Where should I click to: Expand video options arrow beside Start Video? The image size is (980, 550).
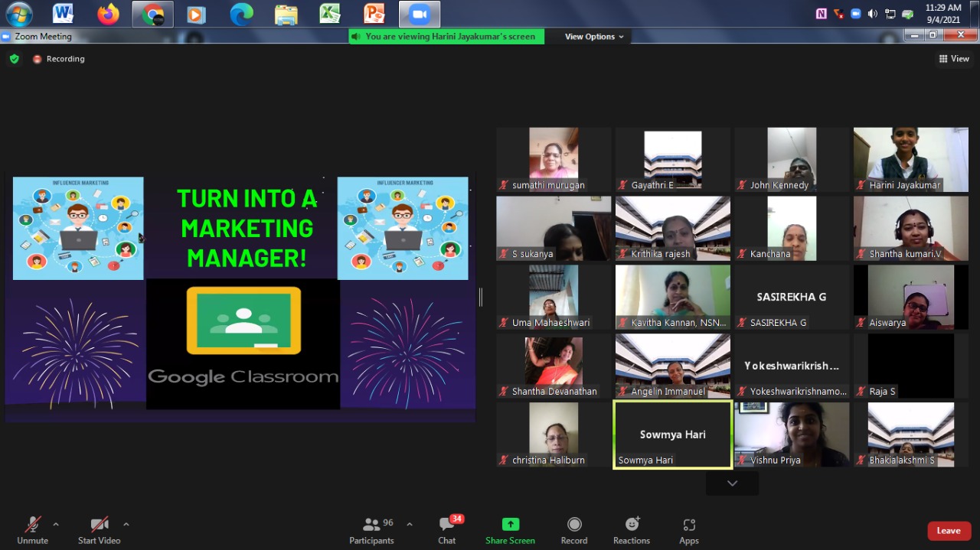click(126, 525)
